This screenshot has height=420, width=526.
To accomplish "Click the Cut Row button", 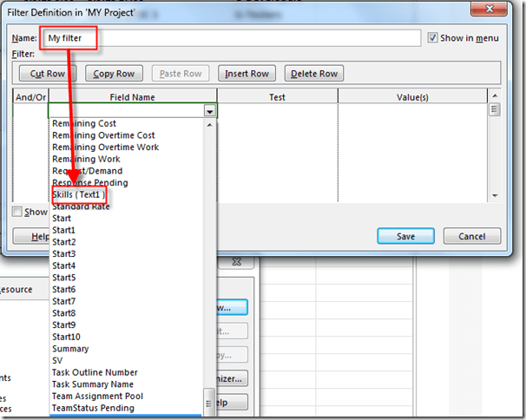I will click(49, 74).
